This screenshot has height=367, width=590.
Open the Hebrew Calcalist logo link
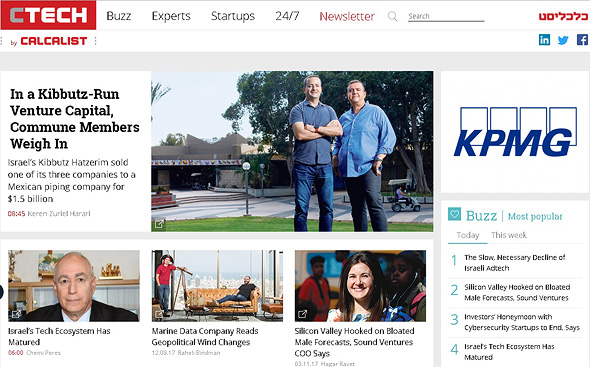tap(563, 17)
